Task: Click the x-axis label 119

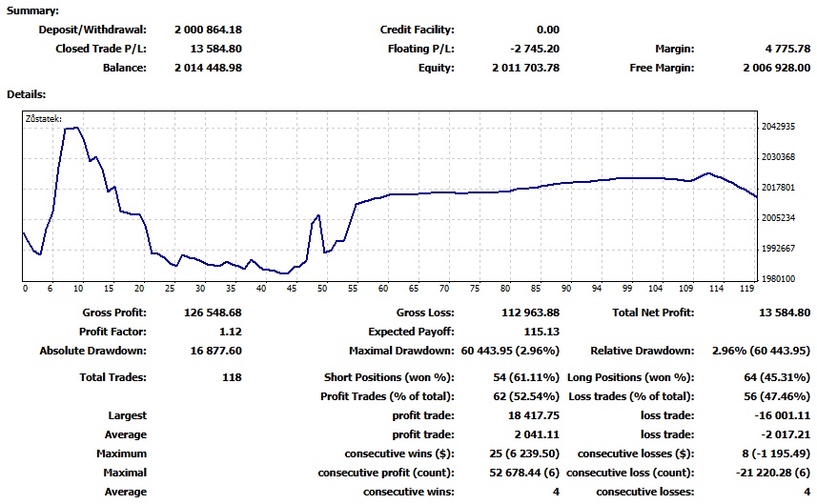Action: point(746,289)
